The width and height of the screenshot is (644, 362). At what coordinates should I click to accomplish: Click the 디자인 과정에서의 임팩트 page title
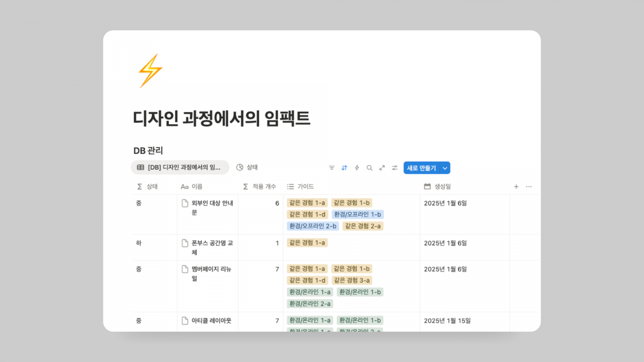pyautogui.click(x=221, y=118)
